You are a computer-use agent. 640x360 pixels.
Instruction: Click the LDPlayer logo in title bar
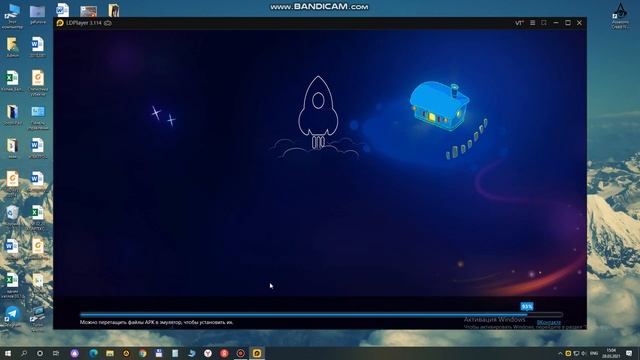tap(60, 23)
